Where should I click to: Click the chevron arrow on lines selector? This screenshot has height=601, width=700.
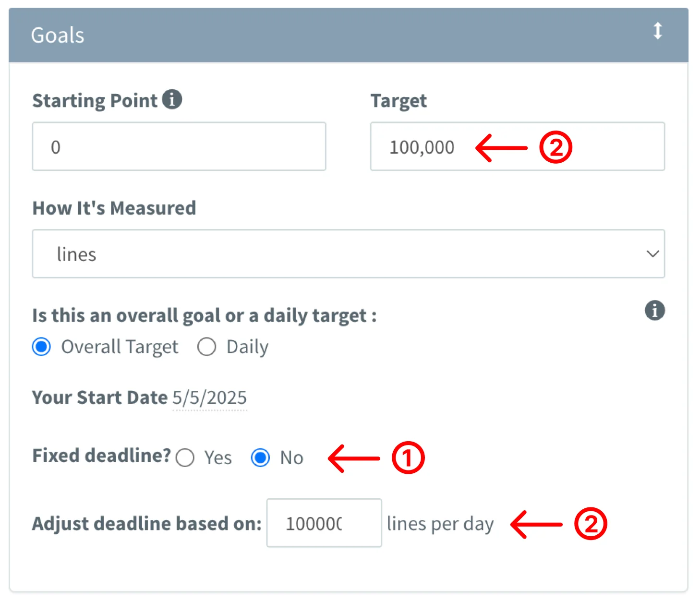pyautogui.click(x=652, y=254)
